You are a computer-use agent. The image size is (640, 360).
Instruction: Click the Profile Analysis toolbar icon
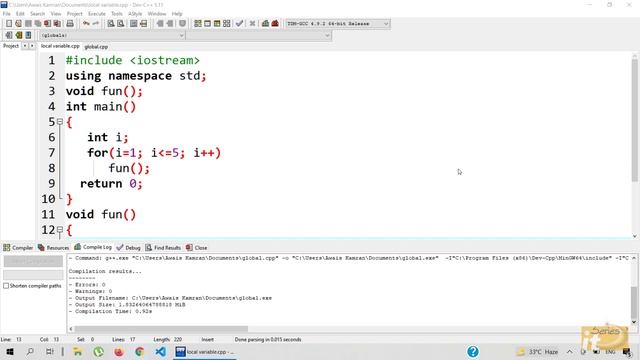coord(265,24)
